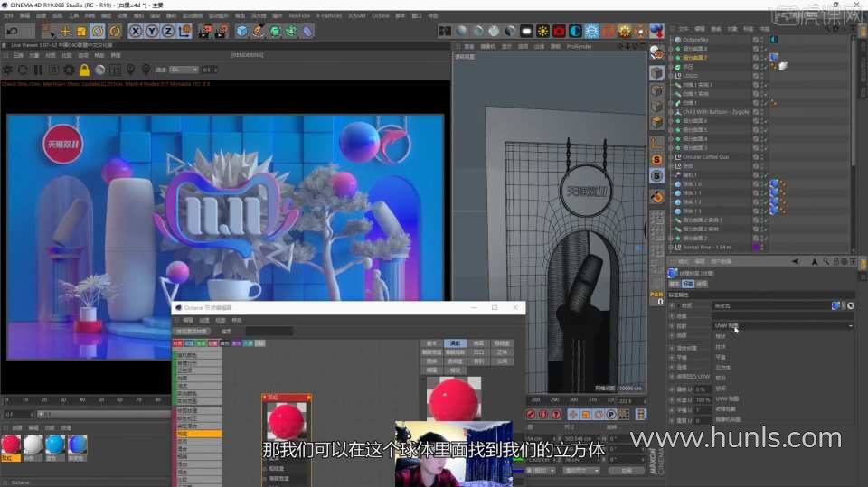Viewport: 868px width, 487px height.
Task: Select the Move tool in the top toolbar
Action: point(65,32)
